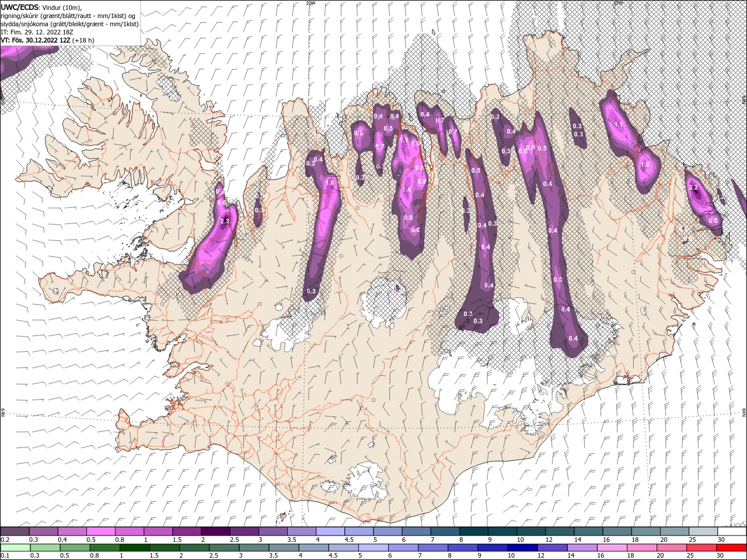This screenshot has height=560, width=747.
Task: Click the bright pink 0.5–0.8 snow legend swatch
Action: [100, 531]
